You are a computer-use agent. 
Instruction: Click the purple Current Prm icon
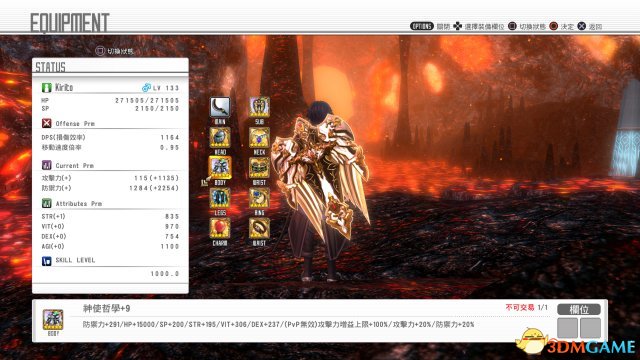pos(47,165)
